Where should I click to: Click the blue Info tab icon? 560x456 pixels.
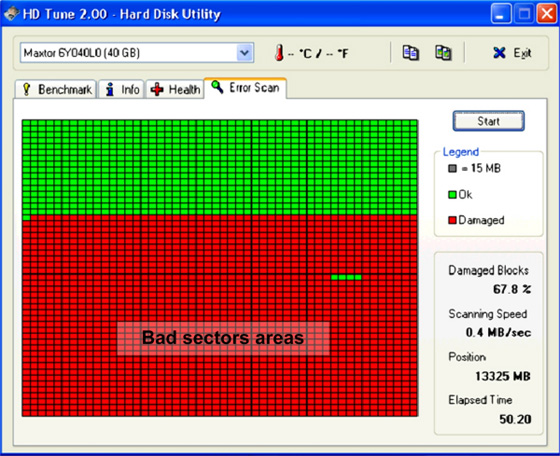click(110, 89)
